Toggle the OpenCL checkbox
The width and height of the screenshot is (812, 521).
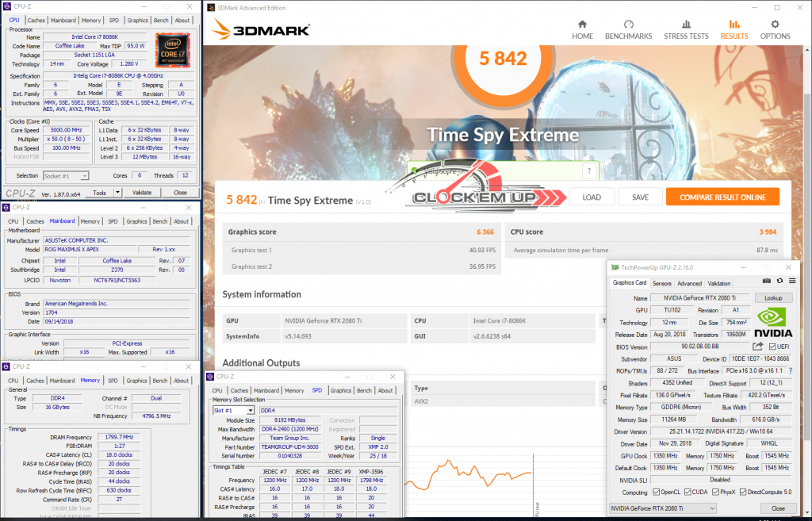[656, 492]
